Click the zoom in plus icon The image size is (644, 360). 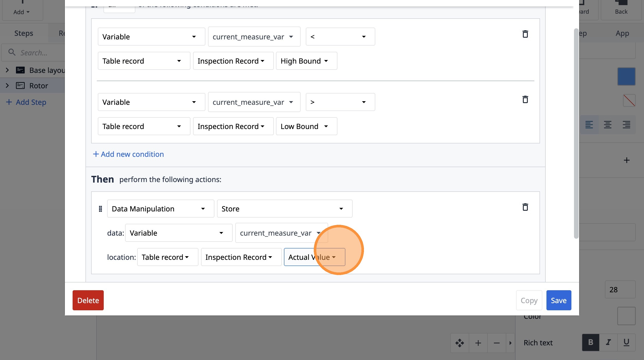click(x=478, y=343)
